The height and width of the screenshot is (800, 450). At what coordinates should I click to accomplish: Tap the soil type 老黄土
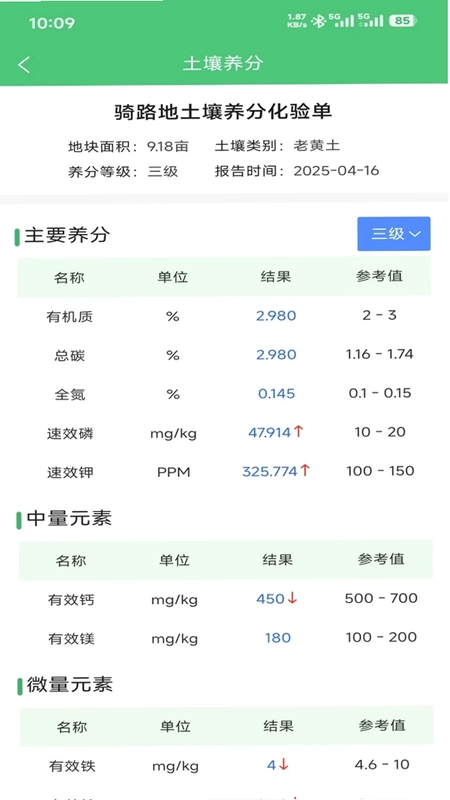coord(316,145)
